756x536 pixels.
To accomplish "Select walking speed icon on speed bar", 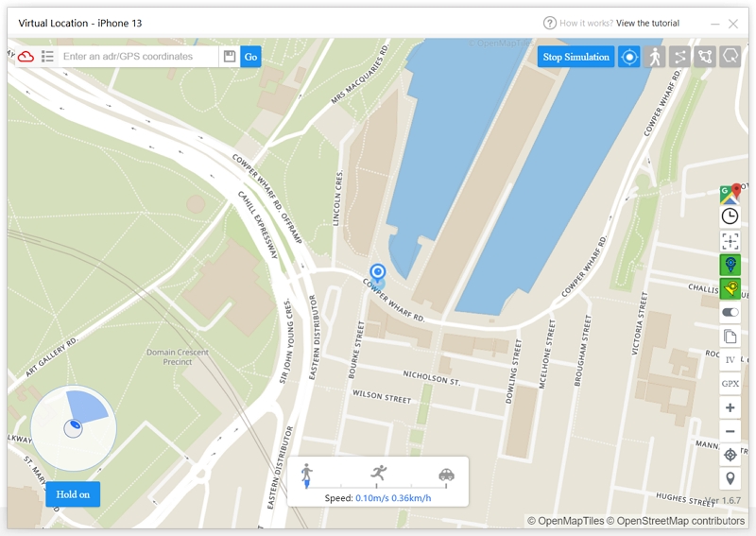I will click(x=306, y=475).
